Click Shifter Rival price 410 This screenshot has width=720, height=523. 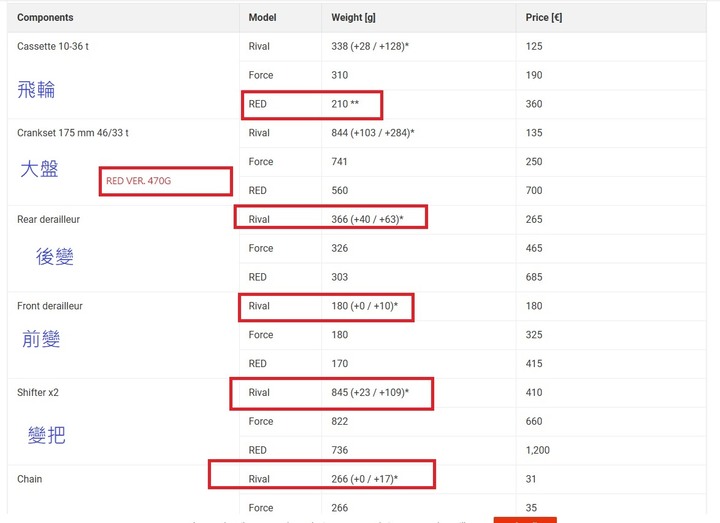point(534,393)
